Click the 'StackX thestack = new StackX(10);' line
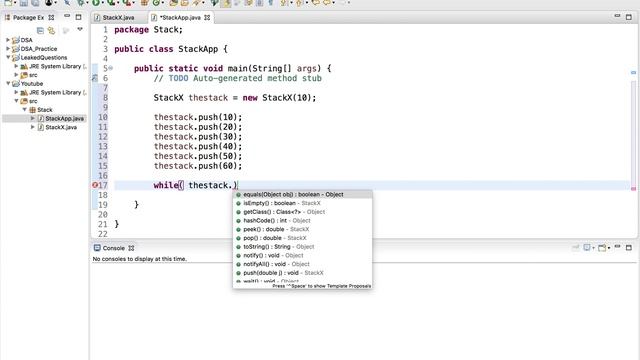Image resolution: width=640 pixels, height=360 pixels. (235, 98)
